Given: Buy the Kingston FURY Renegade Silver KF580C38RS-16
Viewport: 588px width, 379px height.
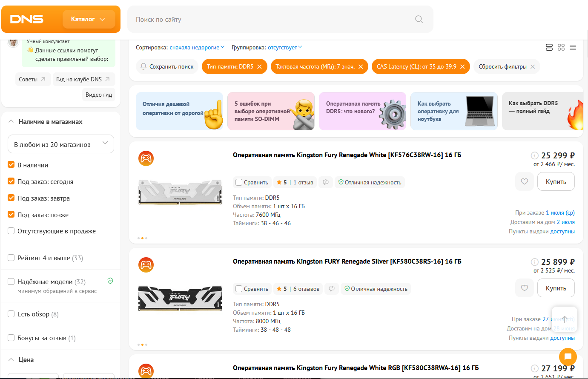Looking at the screenshot, I should [556, 288].
